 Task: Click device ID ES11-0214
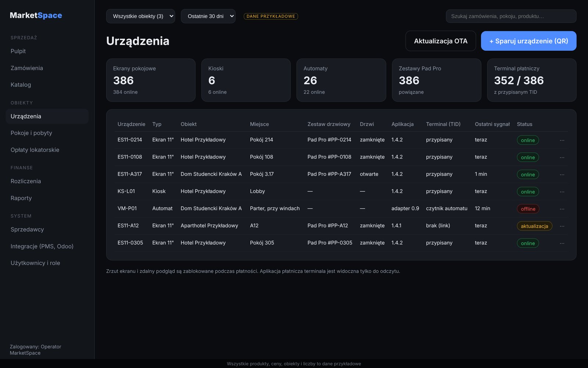tap(130, 140)
